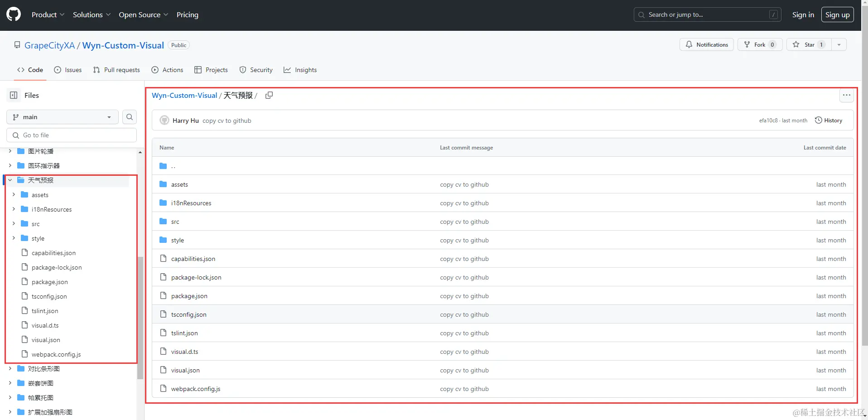This screenshot has height=420, width=868.
Task: Switch to the Issues tab
Action: [x=68, y=70]
